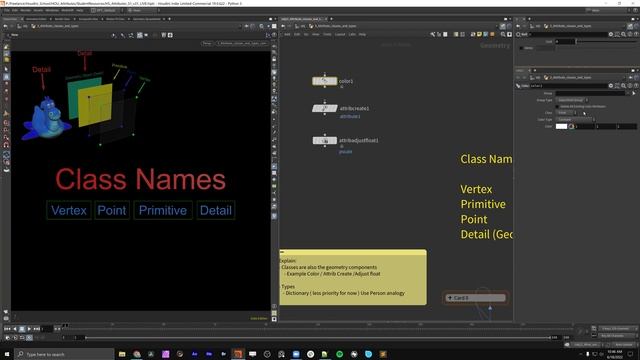640x360 pixels.
Task: Play animation backwards
Action: (15, 329)
